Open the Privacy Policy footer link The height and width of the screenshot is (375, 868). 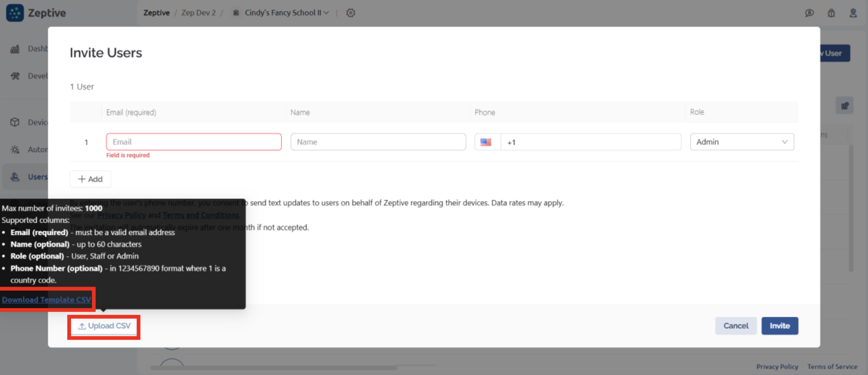pyautogui.click(x=777, y=367)
